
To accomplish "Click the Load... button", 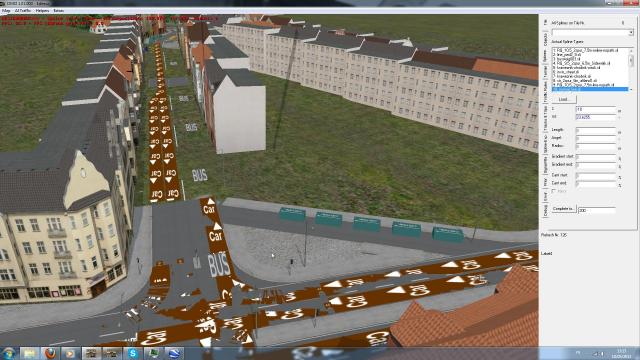I will pos(564,99).
